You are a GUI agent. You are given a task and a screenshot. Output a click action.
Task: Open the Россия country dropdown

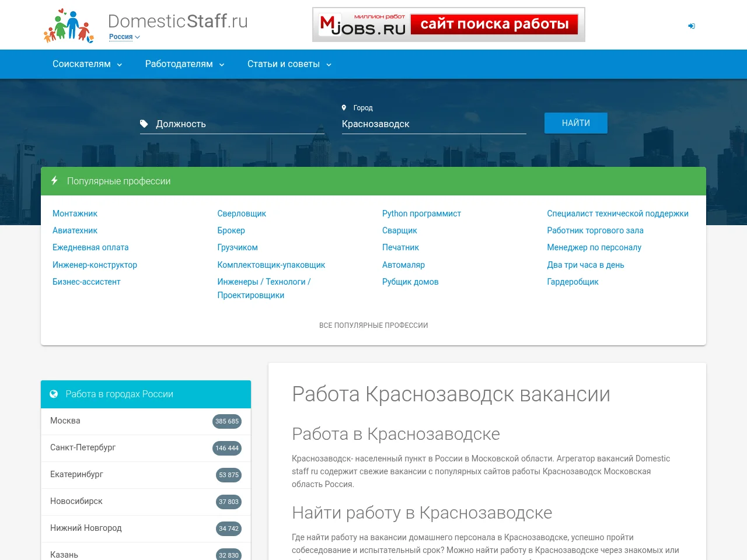click(x=124, y=37)
